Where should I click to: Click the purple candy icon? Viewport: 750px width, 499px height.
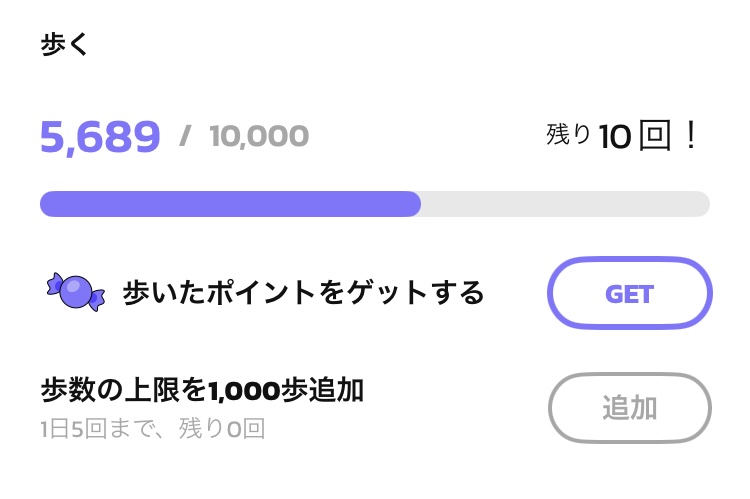tap(76, 292)
